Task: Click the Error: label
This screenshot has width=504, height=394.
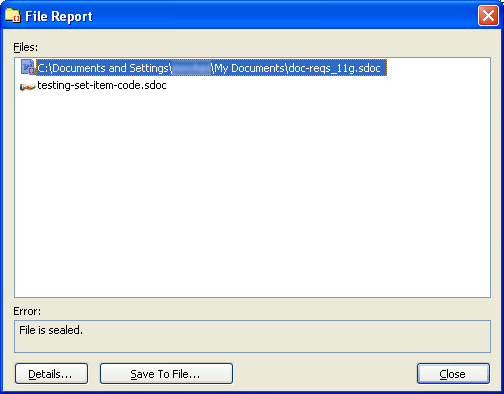Action: point(27,311)
